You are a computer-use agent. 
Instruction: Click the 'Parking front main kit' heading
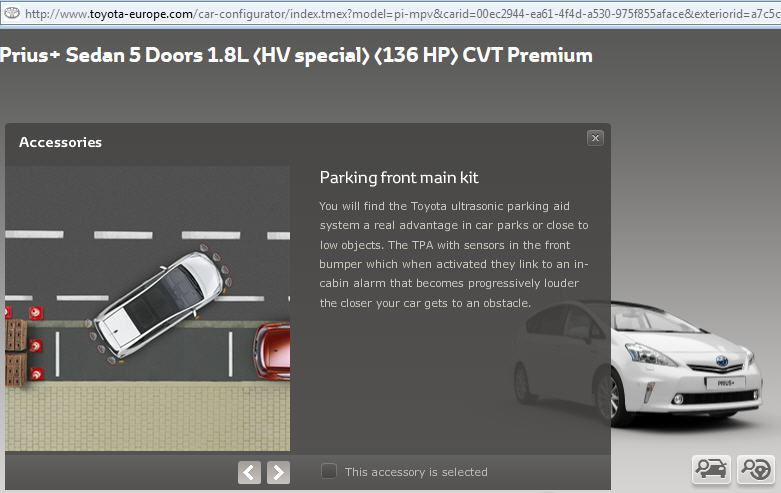click(399, 177)
